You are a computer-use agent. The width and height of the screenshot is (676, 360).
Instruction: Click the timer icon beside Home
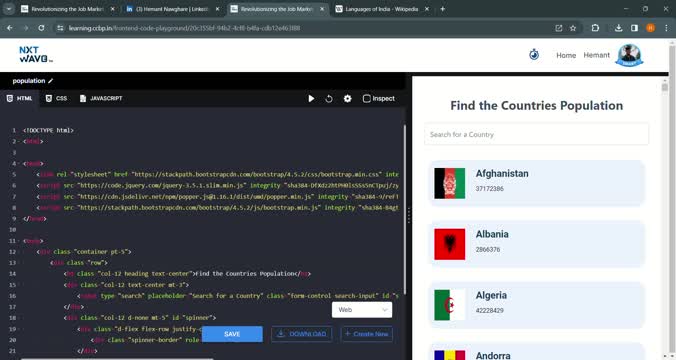pos(534,55)
